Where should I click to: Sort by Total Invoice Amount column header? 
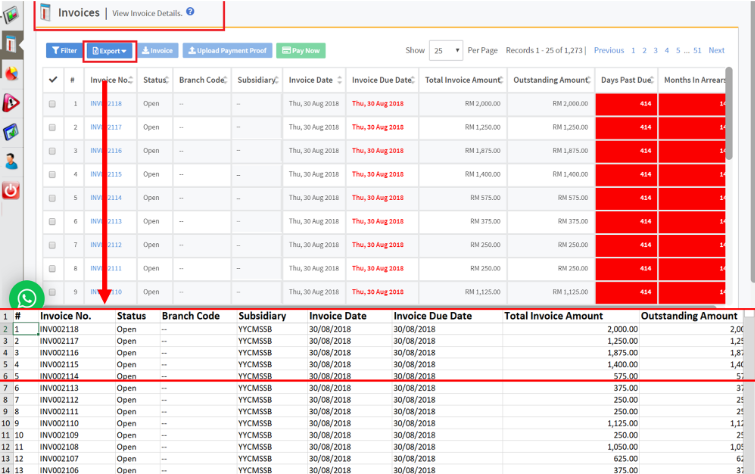(463, 80)
